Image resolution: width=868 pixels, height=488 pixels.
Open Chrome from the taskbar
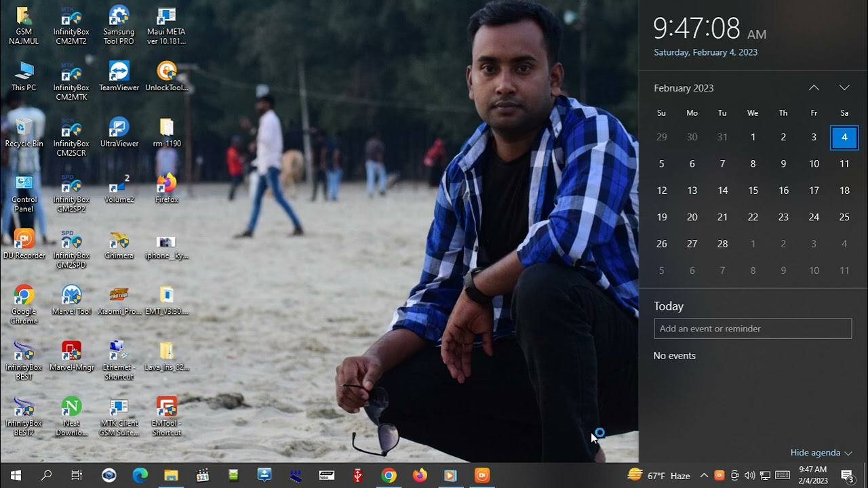389,475
